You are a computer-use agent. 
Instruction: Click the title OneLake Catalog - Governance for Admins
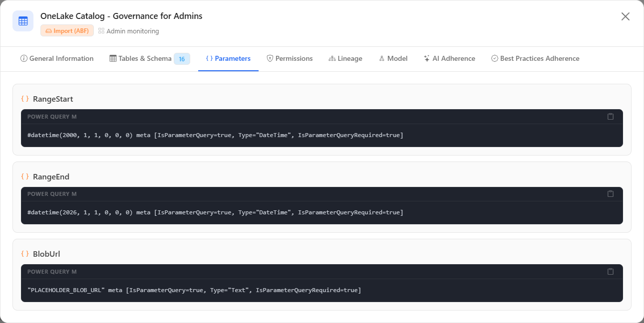(x=121, y=16)
